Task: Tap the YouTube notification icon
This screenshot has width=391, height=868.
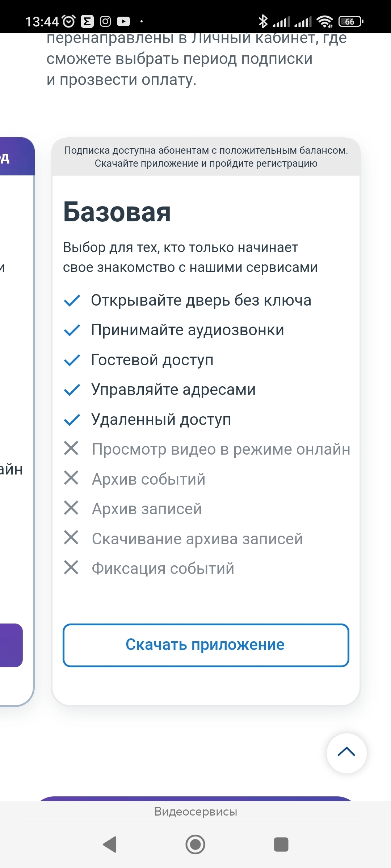Action: tap(123, 22)
